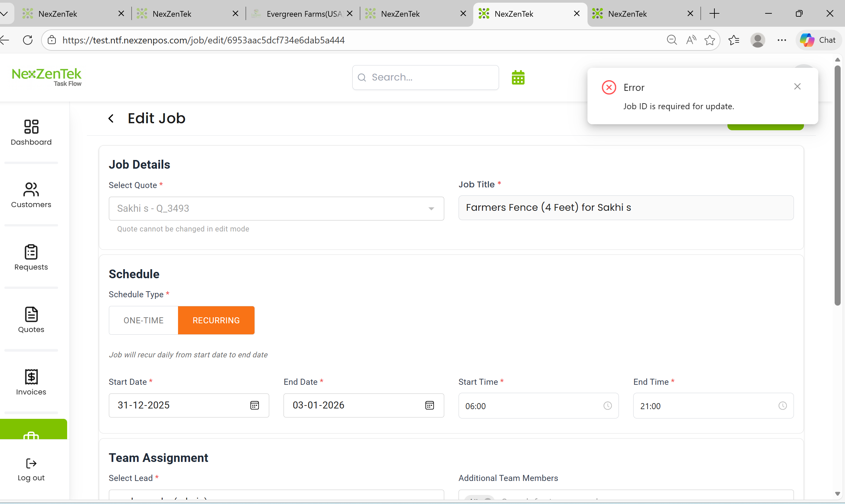Viewport: 845px width, 504px height.
Task: Click into the Job Title field
Action: coord(626,207)
